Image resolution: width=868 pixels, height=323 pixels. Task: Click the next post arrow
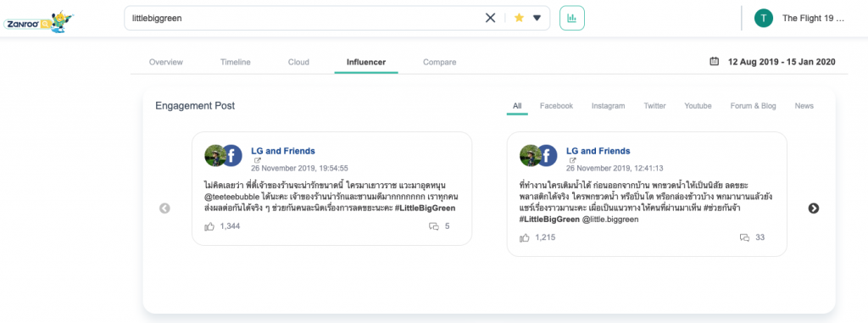tap(813, 209)
